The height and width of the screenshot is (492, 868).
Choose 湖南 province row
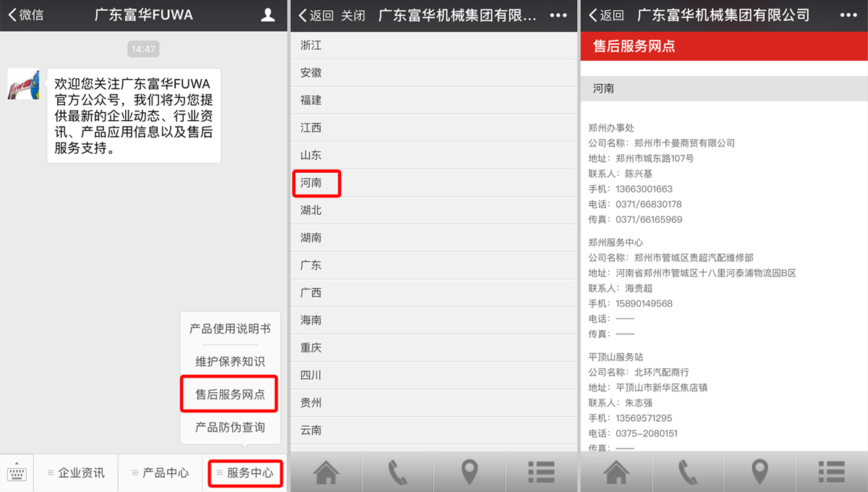[434, 238]
